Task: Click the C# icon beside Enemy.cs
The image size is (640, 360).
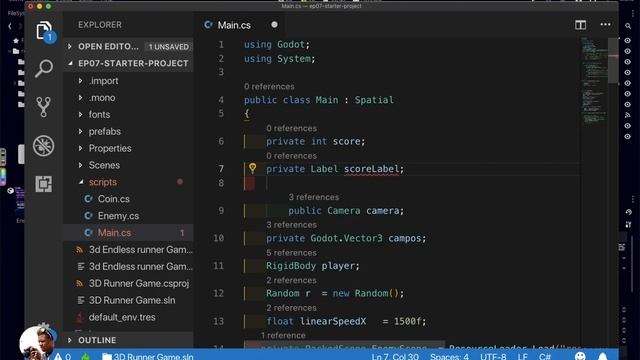Action: pyautogui.click(x=88, y=216)
